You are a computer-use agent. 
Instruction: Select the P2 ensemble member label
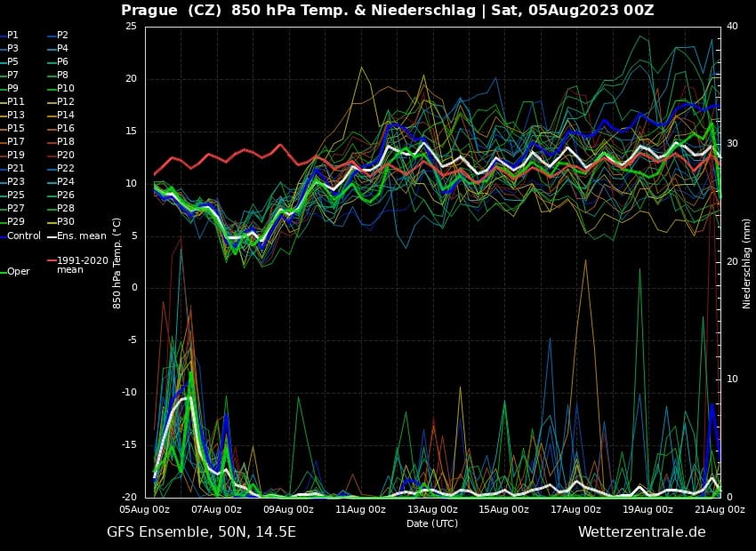(62, 35)
